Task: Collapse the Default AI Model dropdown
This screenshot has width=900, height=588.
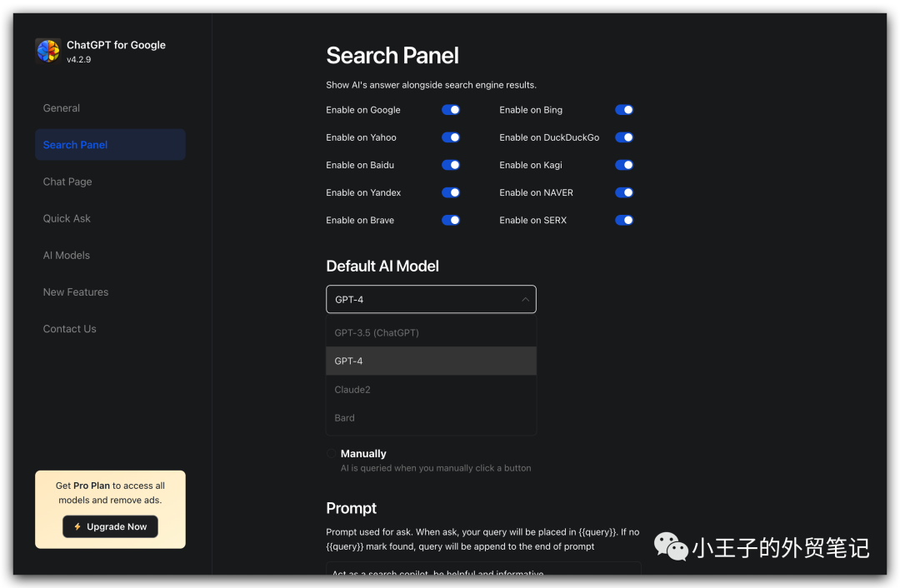Action: [431, 299]
